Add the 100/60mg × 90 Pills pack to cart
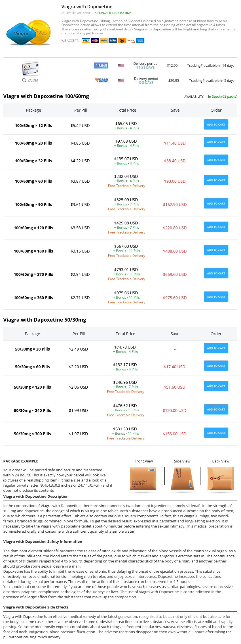 click(x=216, y=203)
